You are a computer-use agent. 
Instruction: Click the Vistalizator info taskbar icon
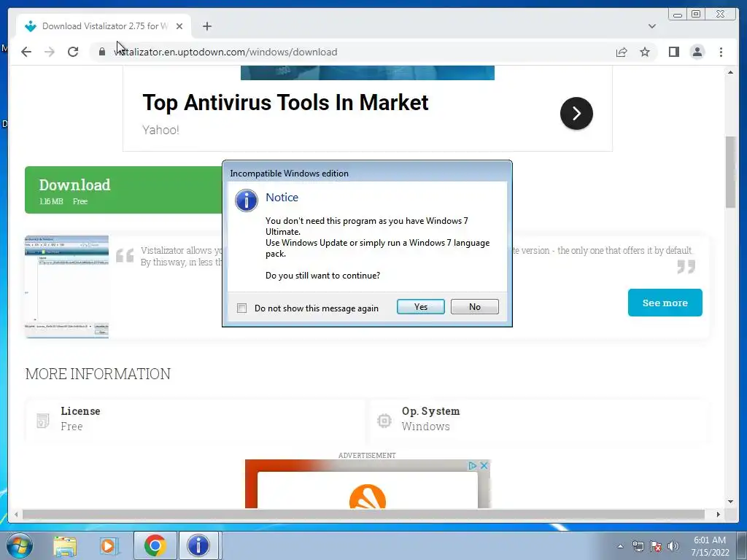(198, 545)
